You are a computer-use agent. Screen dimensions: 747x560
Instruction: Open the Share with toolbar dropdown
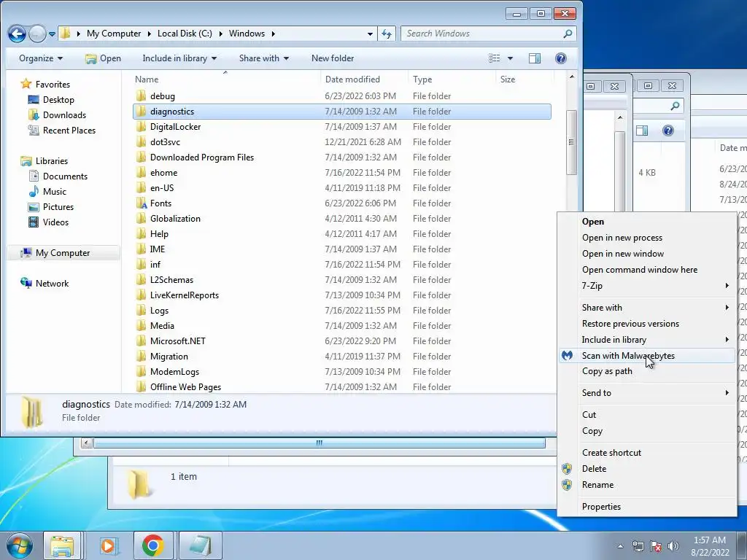pyautogui.click(x=264, y=58)
